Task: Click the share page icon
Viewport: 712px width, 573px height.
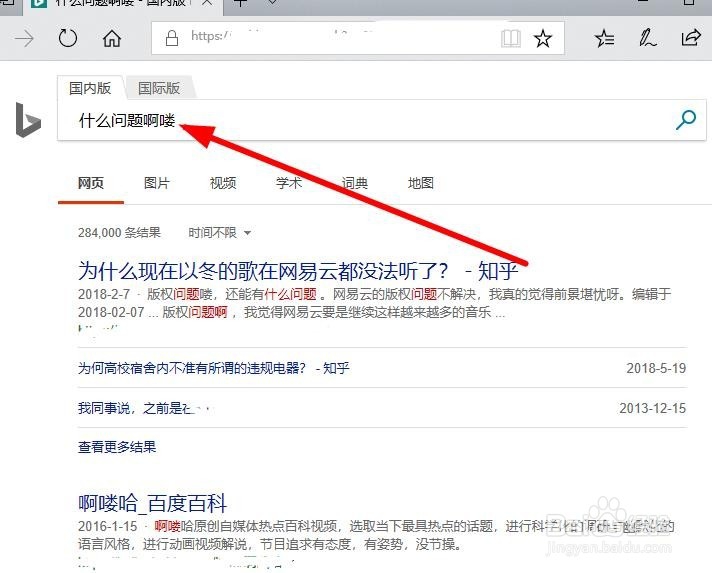Action: (x=691, y=38)
